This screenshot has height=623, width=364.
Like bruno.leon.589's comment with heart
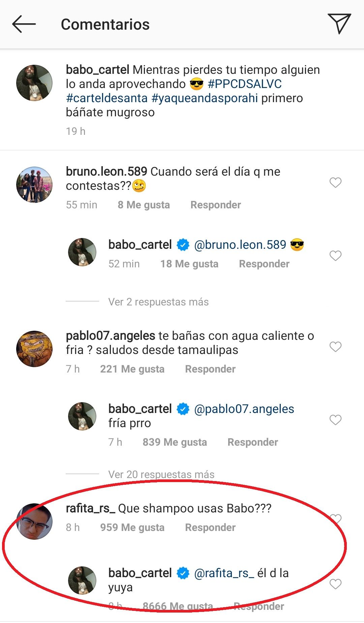pos(335,183)
